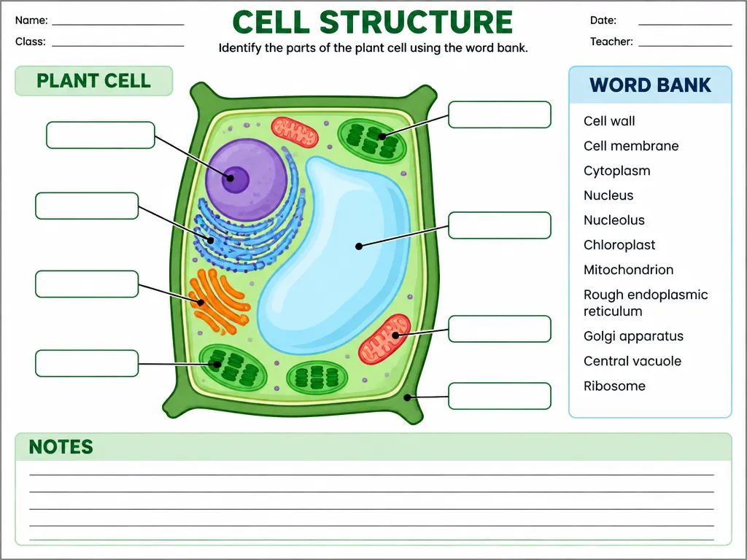Image resolution: width=747 pixels, height=560 pixels.
Task: Select the empty label box for the blue endoplasmic reticulum
Action: pyautogui.click(x=87, y=206)
